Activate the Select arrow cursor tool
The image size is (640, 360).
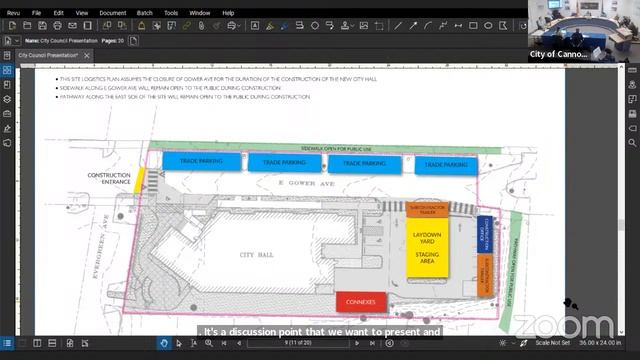point(179,343)
